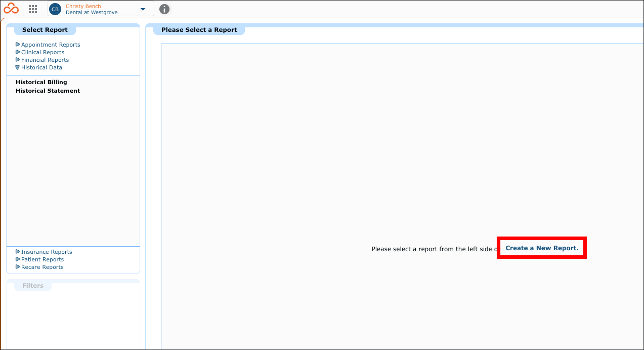Click the Filters panel header

pyautogui.click(x=33, y=286)
